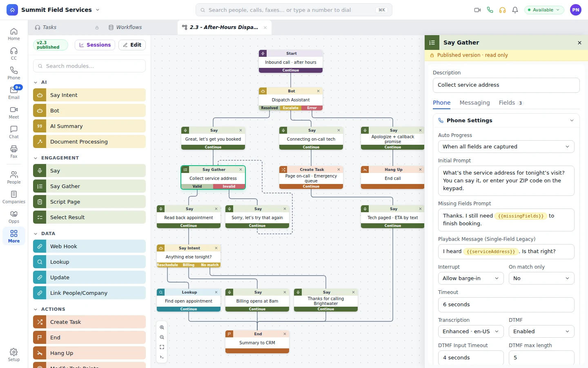The width and height of the screenshot is (588, 368).
Task: Select the Web Hook module
Action: click(x=89, y=247)
